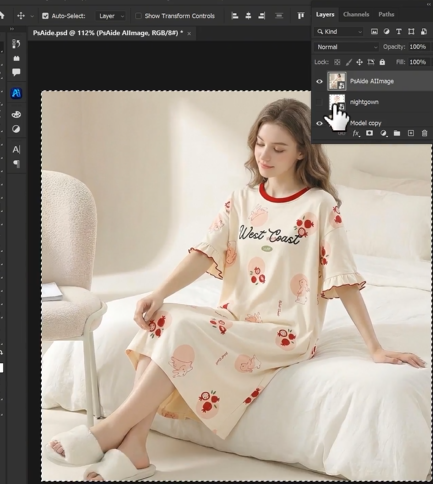Click the PsAide AIImage layer thumbnail
Image resolution: width=433 pixels, height=484 pixels.
(337, 81)
